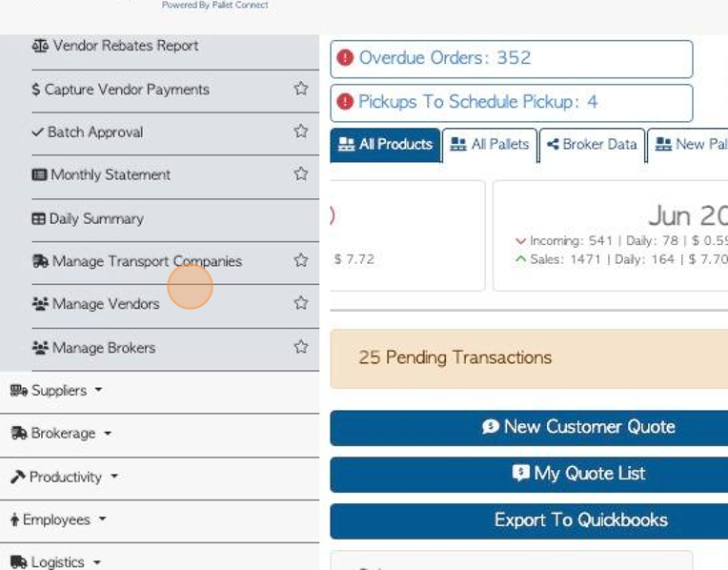Viewport: 728px width, 570px height.
Task: Expand the Brokerage dropdown in the sidebar
Action: [61, 434]
